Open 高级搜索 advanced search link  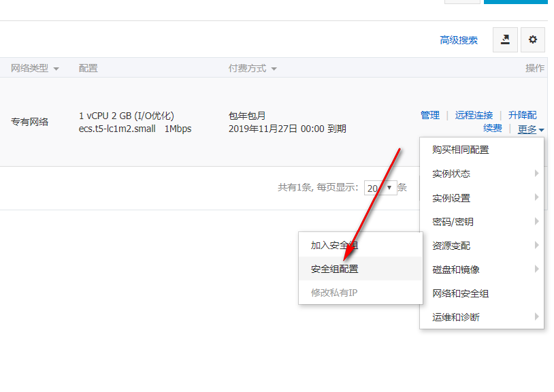pyautogui.click(x=459, y=40)
